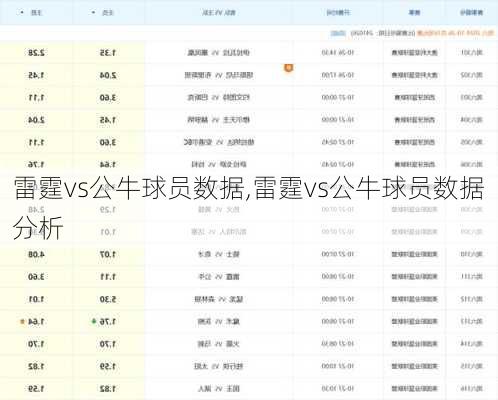This screenshot has height=400, width=498.
Task: Select 1.59 odds in row 周六316
Action: 36,389
